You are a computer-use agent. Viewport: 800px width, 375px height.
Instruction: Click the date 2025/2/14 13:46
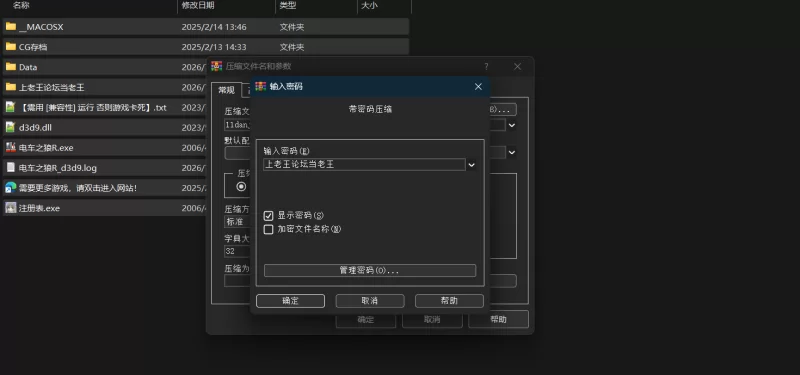214,27
